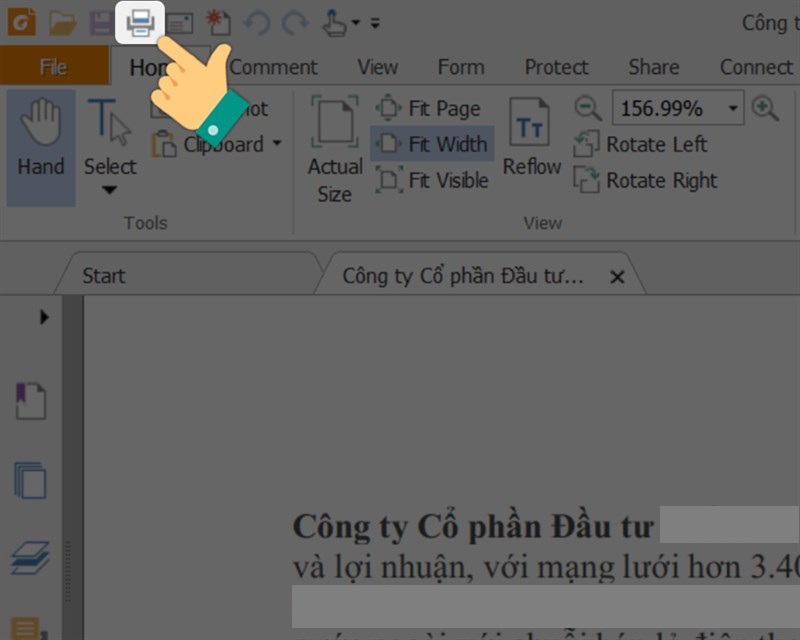Close the Công ty Cổ phần document tab
Screen dimensions: 800x640
[617, 277]
